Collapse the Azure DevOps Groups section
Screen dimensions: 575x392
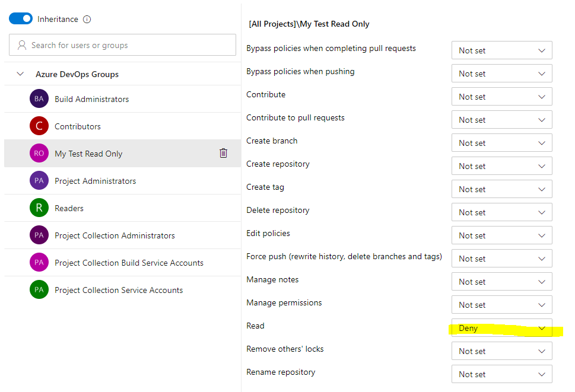21,74
